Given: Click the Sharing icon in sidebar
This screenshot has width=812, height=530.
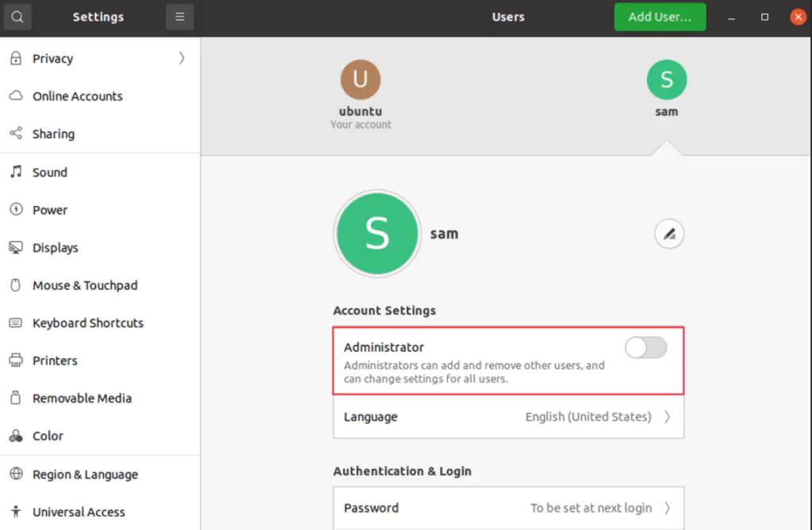Looking at the screenshot, I should (16, 134).
